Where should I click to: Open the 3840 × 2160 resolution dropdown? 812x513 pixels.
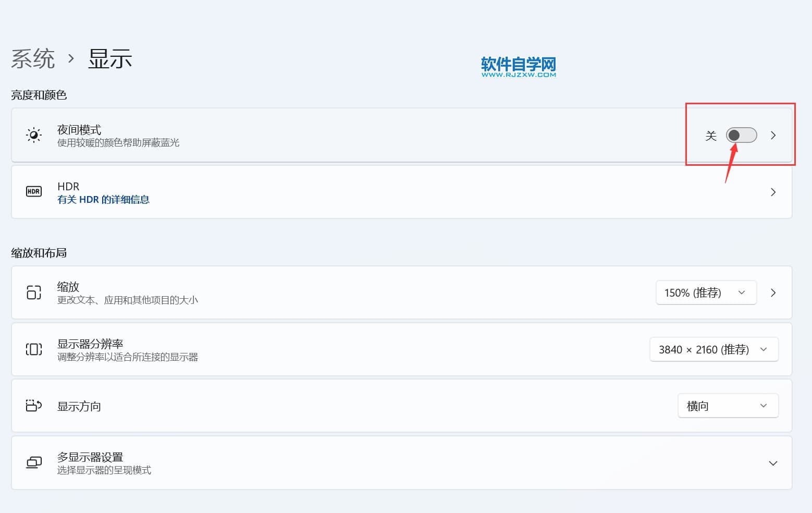pyautogui.click(x=713, y=349)
